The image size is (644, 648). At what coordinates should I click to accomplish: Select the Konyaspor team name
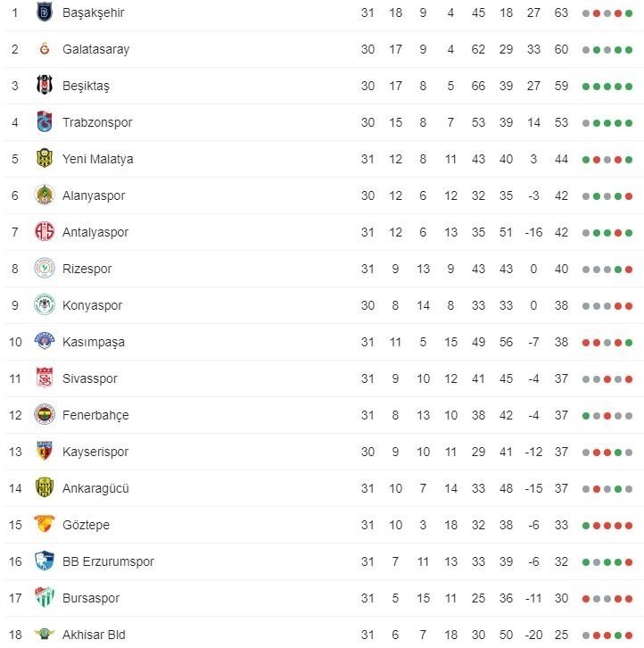click(92, 305)
